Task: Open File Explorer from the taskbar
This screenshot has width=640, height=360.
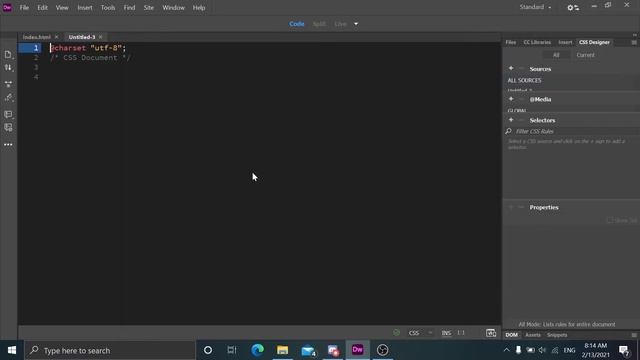Action: pos(282,350)
